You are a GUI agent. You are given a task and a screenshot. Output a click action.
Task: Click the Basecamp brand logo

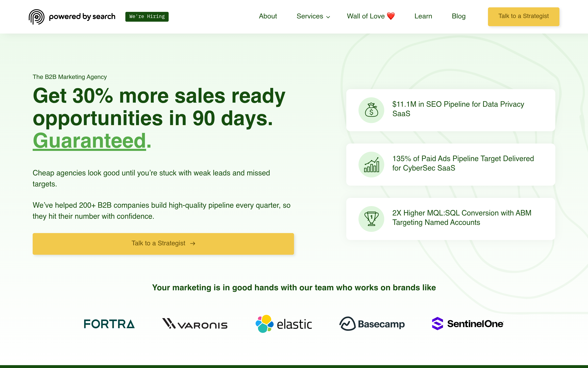tap(372, 324)
